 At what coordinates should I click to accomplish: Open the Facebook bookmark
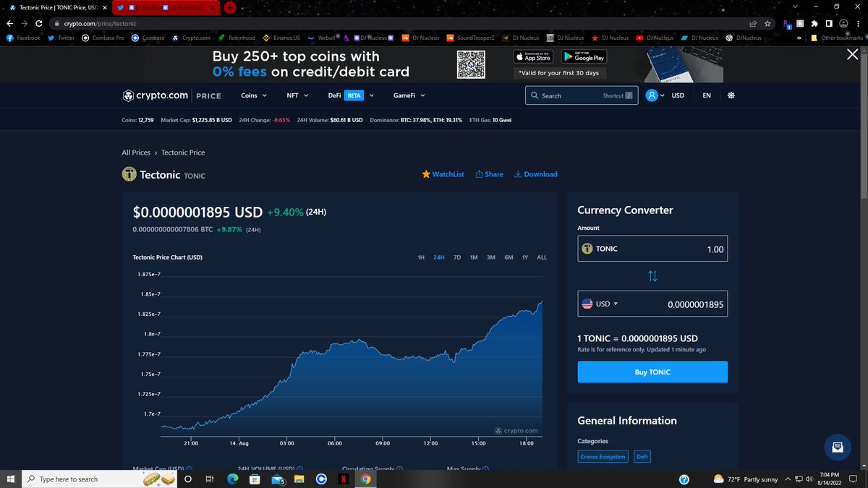(23, 38)
